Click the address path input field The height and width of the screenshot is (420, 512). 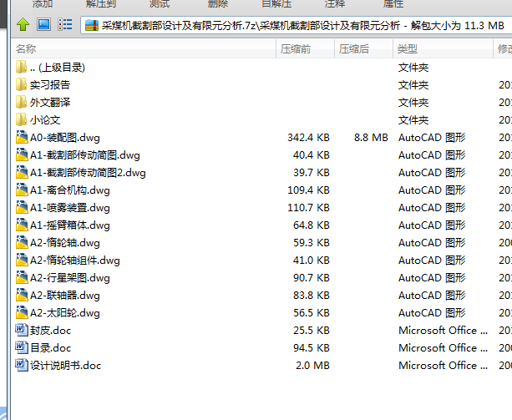[297, 25]
